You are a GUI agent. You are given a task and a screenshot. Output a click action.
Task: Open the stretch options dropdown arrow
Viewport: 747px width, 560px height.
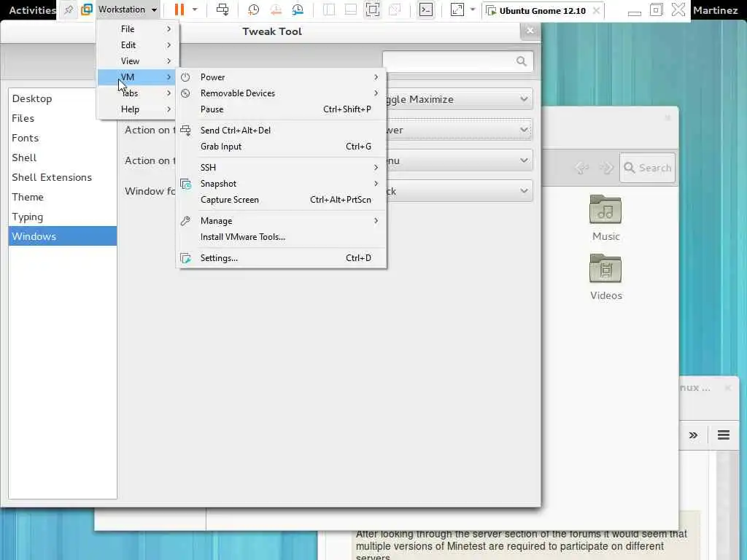[x=473, y=9]
